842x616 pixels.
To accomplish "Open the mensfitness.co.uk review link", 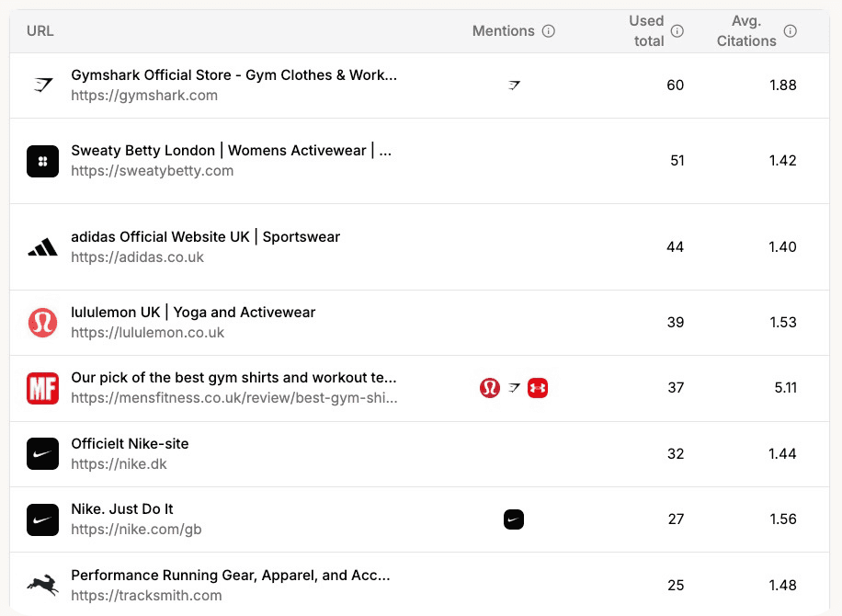I will click(234, 398).
